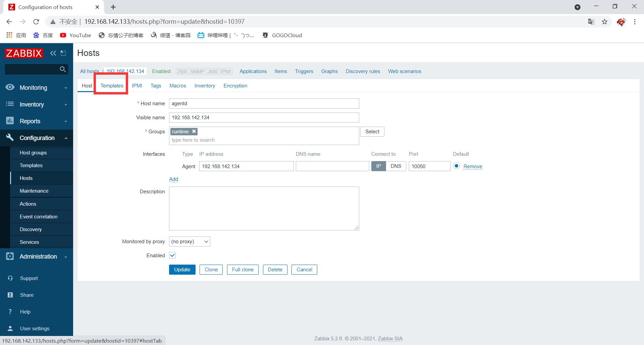Switch to the Tags tab
644x345 pixels.
point(156,86)
